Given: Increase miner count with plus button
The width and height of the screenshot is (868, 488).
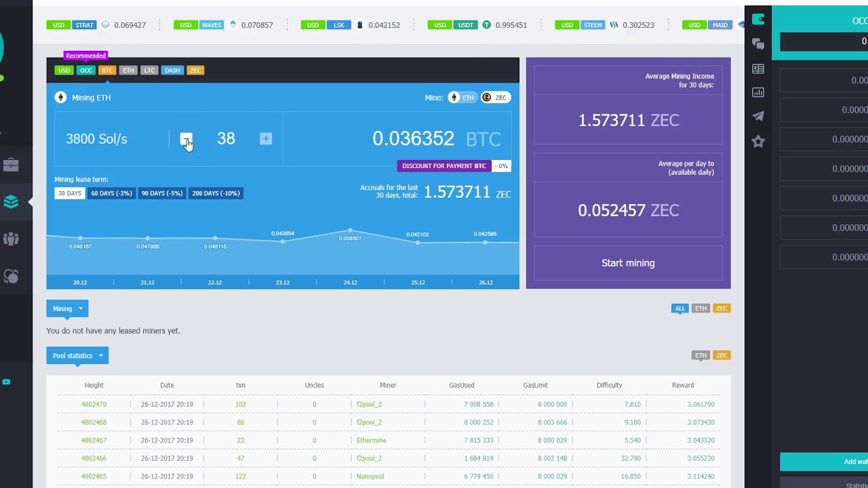Looking at the screenshot, I should tap(266, 139).
